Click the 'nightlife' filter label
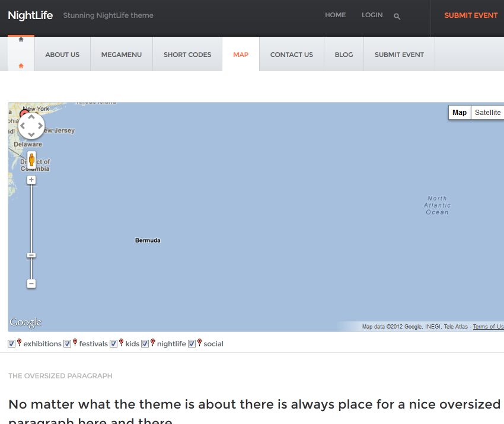504x424 pixels. 171,344
